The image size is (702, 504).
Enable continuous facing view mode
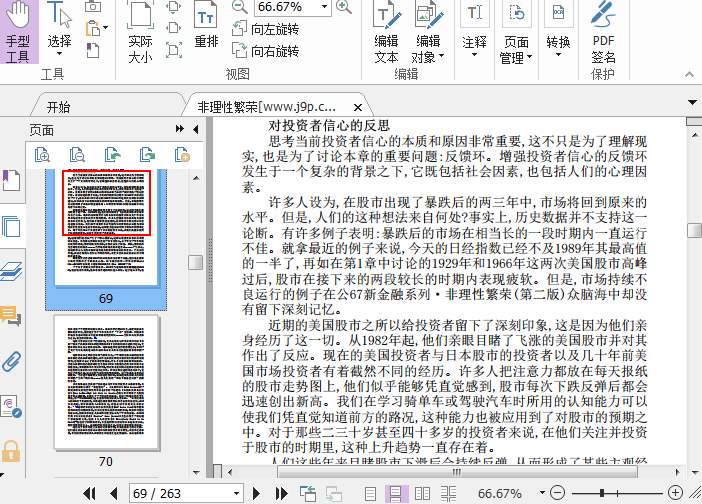tap(448, 494)
